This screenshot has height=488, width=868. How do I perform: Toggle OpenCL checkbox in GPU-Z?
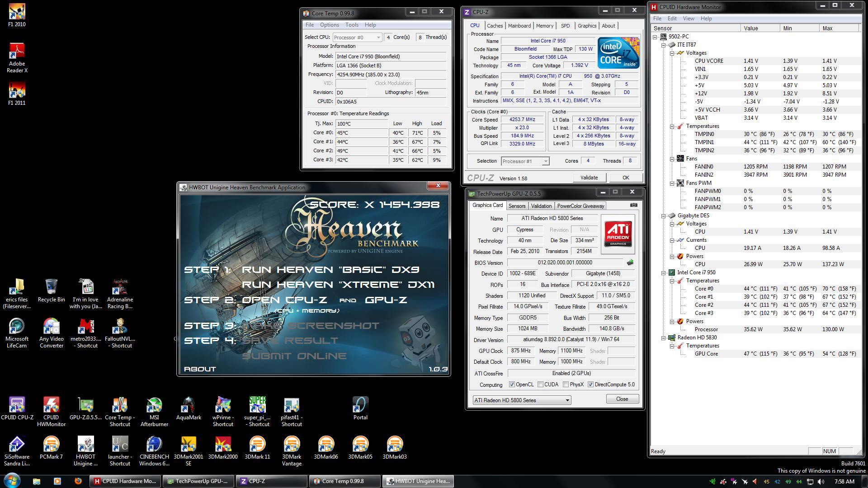512,385
